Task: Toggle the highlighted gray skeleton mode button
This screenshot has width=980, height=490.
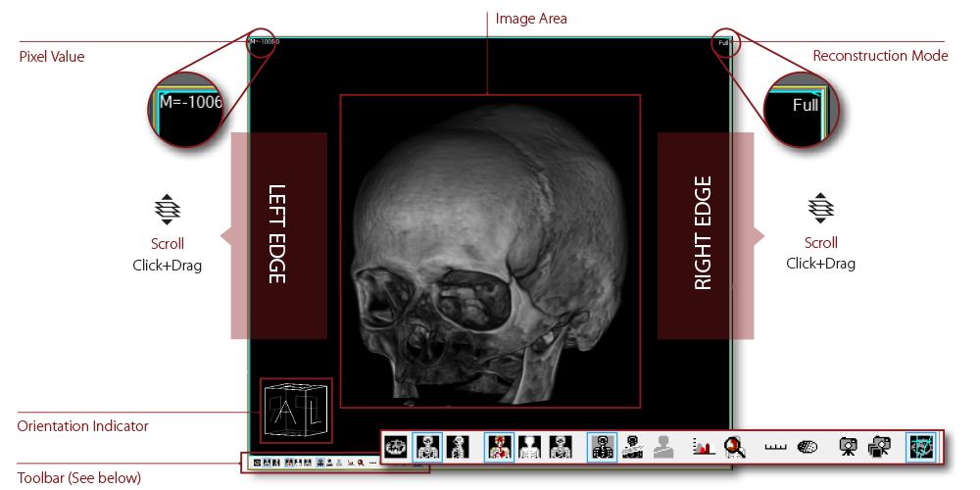Action: click(x=603, y=447)
